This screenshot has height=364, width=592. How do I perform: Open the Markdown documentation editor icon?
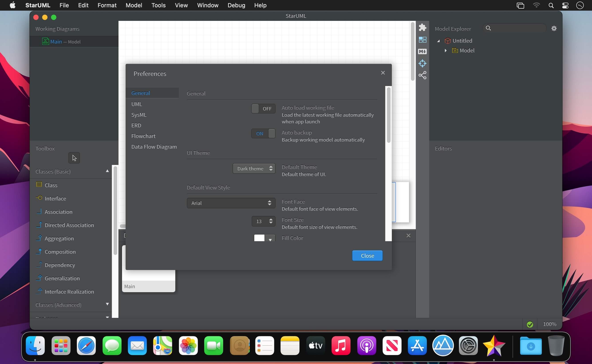[422, 51]
